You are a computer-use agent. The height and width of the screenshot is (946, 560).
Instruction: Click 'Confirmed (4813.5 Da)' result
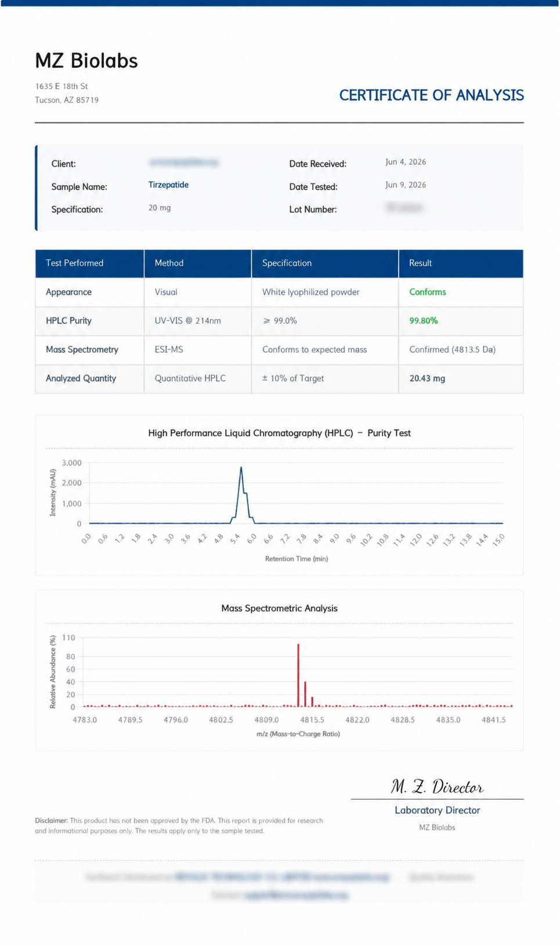click(x=452, y=349)
